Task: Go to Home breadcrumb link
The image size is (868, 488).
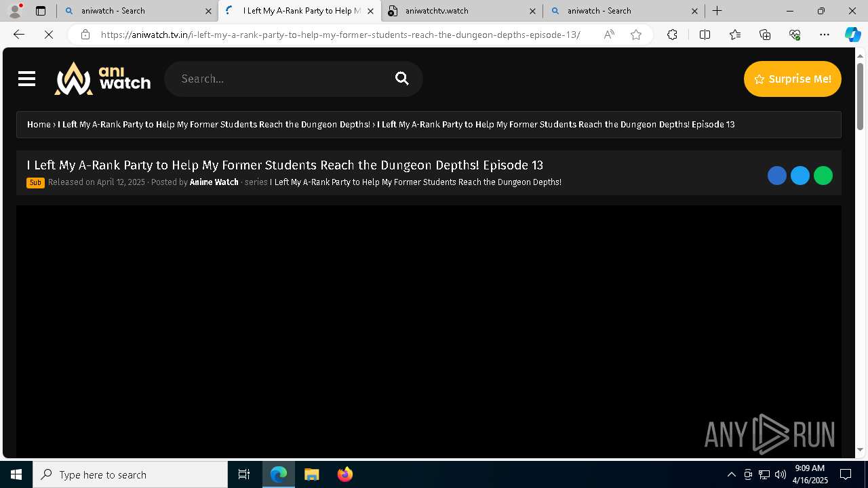Action: point(39,124)
